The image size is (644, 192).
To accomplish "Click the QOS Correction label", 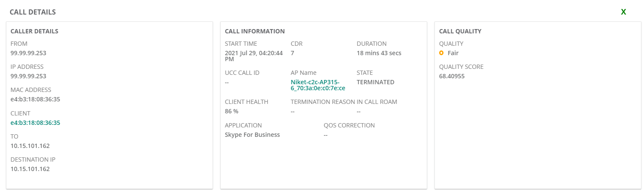I will pos(349,125).
